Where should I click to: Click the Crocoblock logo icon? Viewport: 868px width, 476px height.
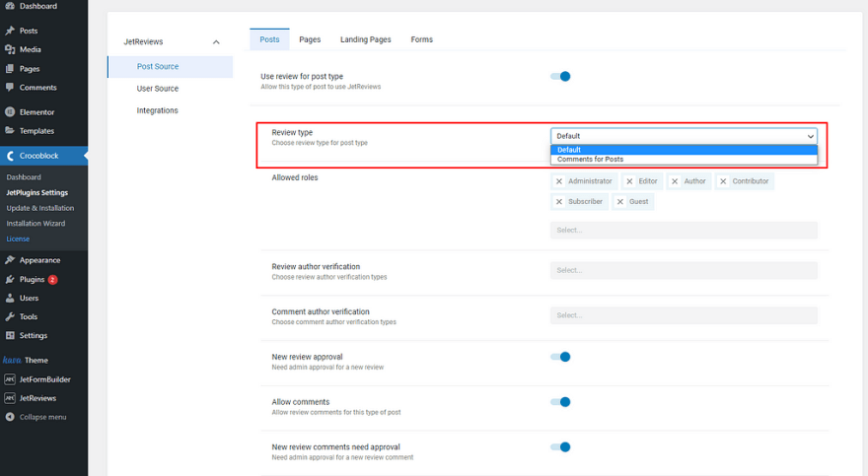[x=10, y=156]
